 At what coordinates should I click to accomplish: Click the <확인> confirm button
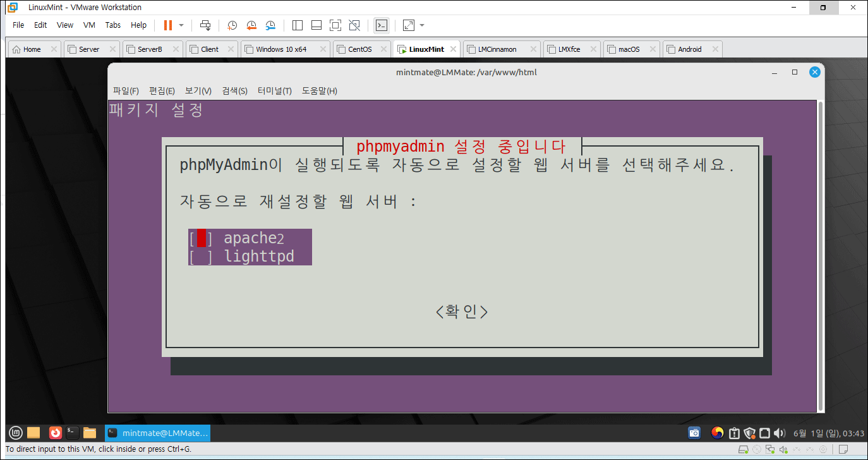coord(462,312)
